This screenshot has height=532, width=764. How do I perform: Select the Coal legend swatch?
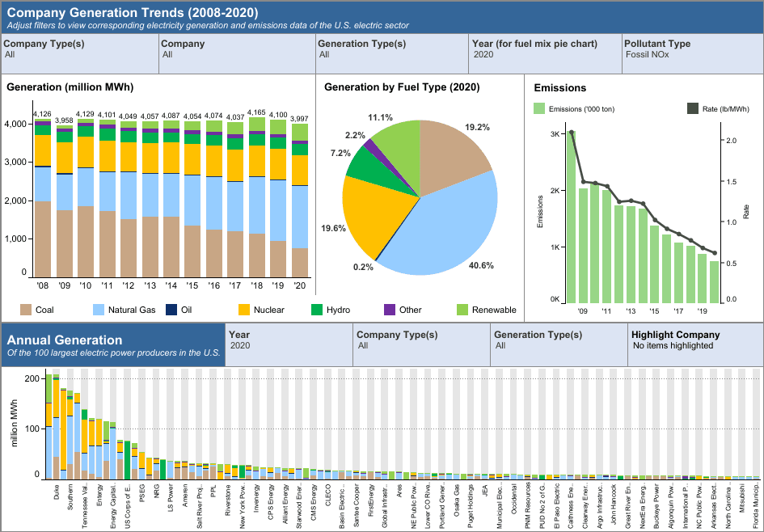[x=25, y=310]
